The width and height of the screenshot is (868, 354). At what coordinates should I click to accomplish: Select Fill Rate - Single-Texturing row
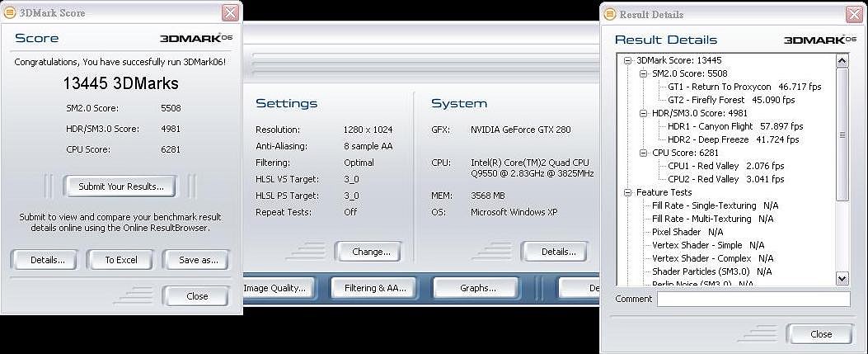coord(716,205)
